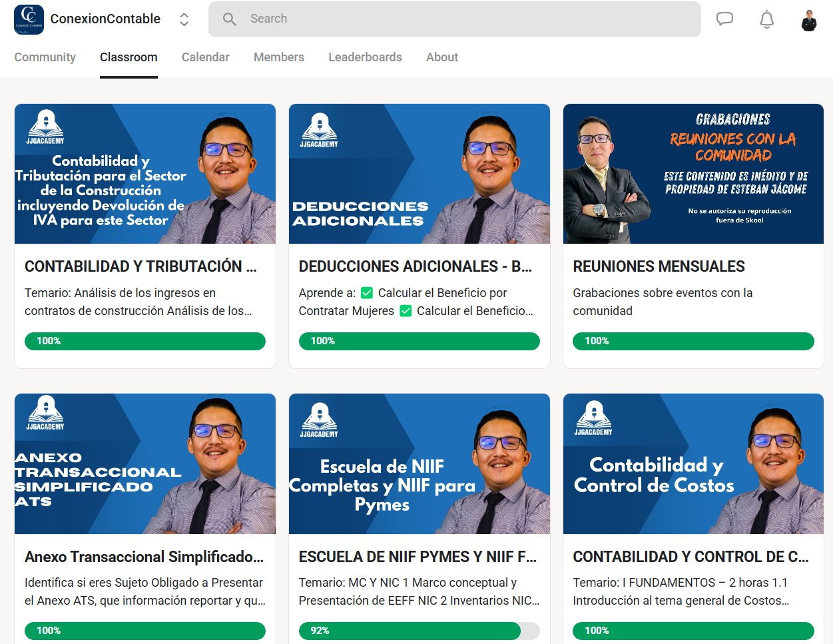Click the ESCUELA DE NIIF 92% progress bar
Viewport: 833px width, 644px height.
point(419,631)
